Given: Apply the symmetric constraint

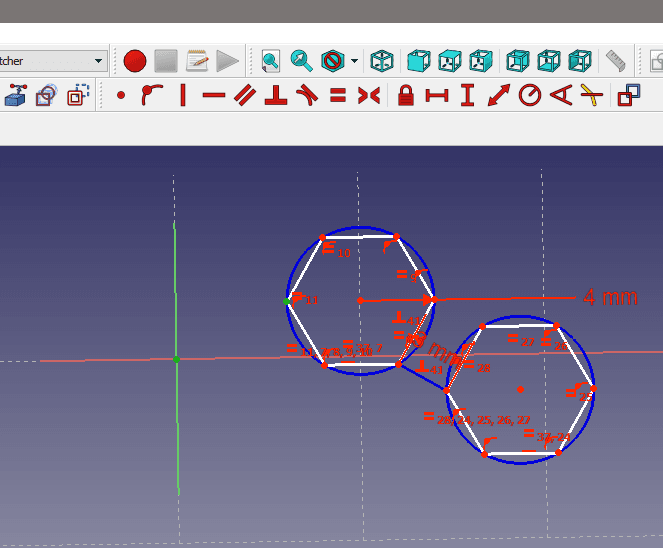Looking at the screenshot, I should tap(369, 95).
